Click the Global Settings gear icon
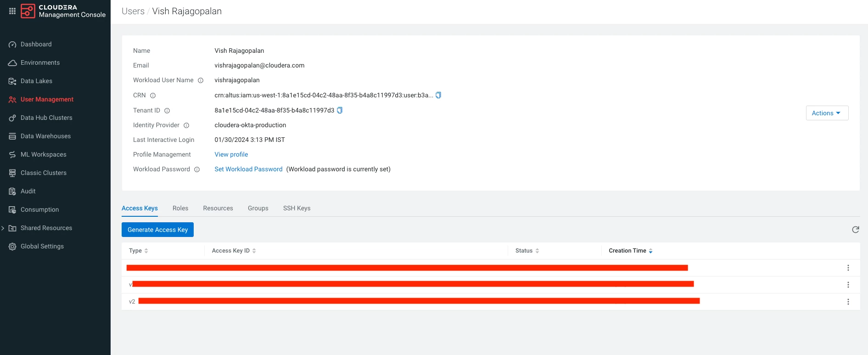The width and height of the screenshot is (868, 355). coord(12,247)
